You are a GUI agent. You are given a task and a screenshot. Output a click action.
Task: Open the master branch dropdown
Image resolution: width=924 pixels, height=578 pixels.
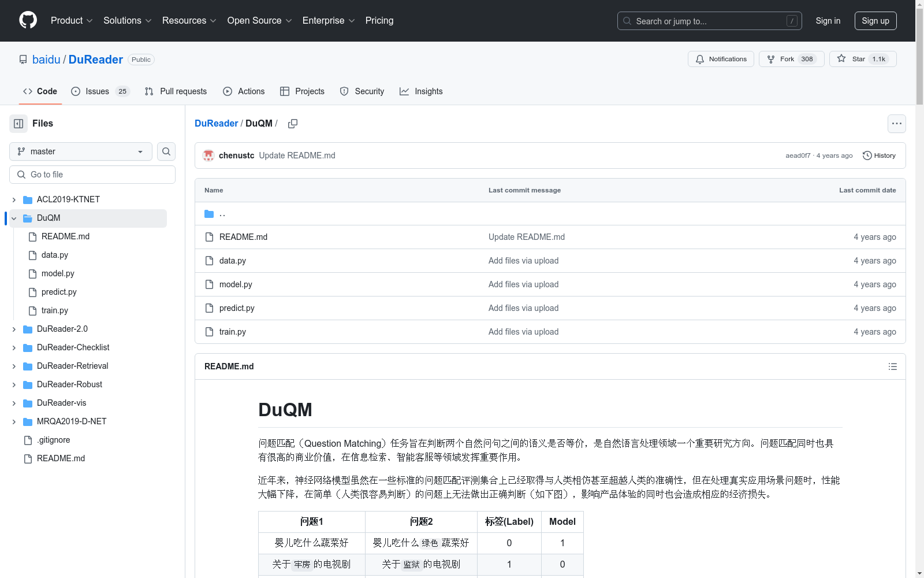point(81,151)
